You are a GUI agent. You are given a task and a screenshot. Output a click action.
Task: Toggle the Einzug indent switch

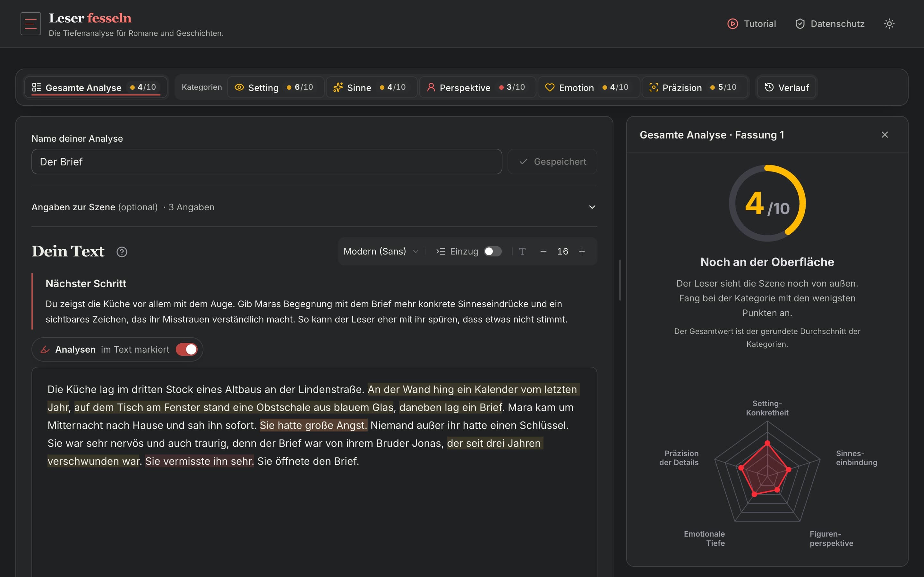492,251
